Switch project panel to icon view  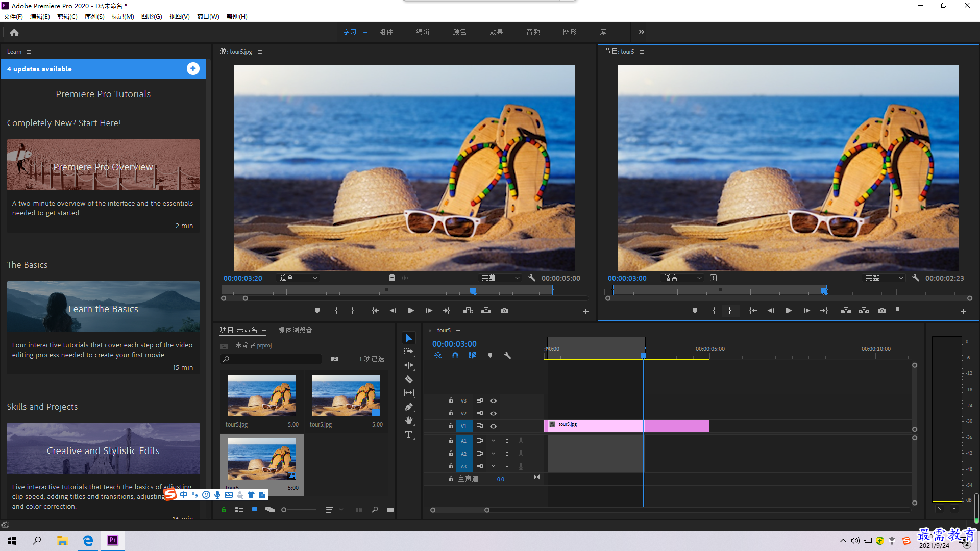point(254,510)
